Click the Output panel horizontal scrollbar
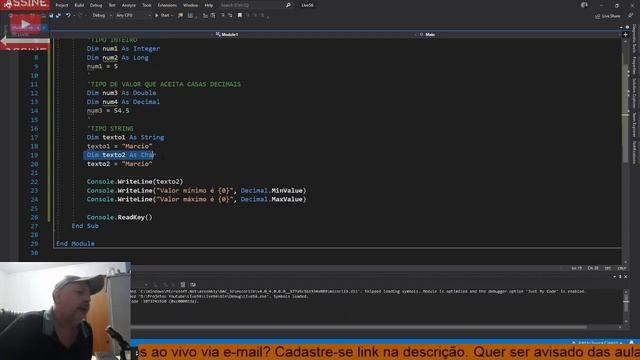Image resolution: width=640 pixels, height=360 pixels. (x=359, y=327)
